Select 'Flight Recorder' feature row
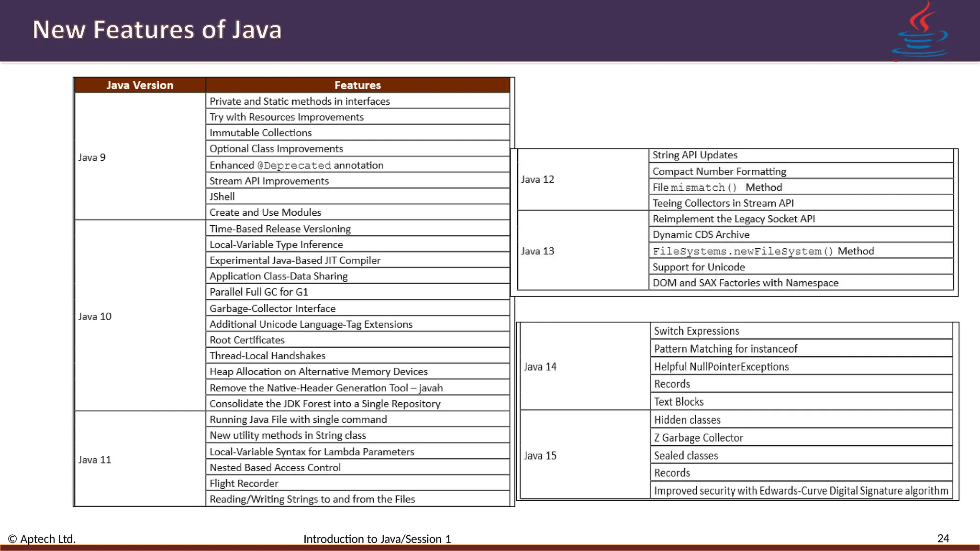 click(244, 483)
